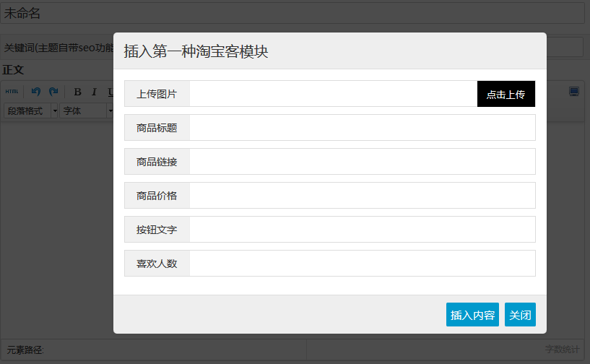Screen dimensions: 590x364
Task: Focus the 商品标题 input field
Action: coord(363,128)
